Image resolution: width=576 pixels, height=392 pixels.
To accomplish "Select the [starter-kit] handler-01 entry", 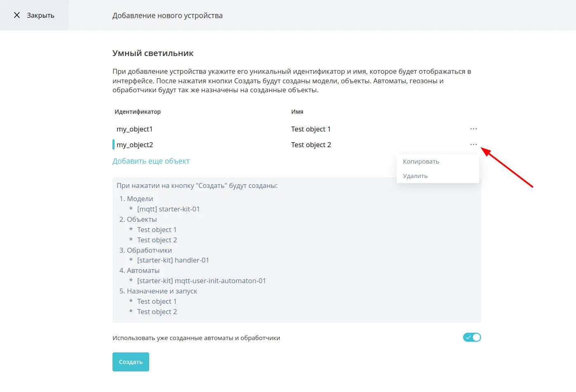I will click(x=173, y=260).
